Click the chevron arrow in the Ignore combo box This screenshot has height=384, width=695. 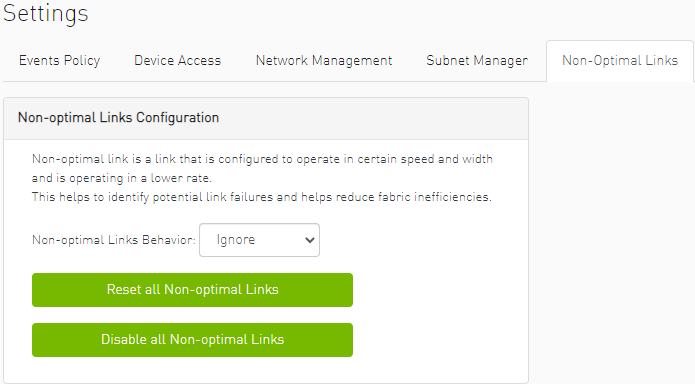point(310,240)
